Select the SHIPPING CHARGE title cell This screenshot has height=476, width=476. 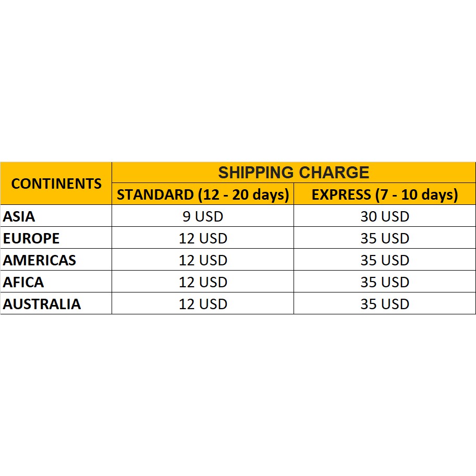click(294, 173)
